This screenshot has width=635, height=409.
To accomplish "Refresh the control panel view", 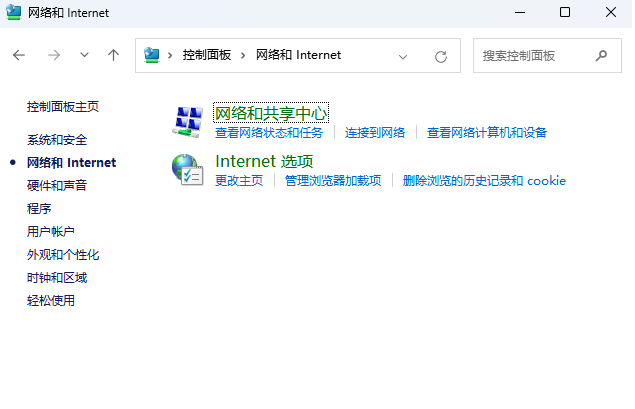I will [441, 57].
